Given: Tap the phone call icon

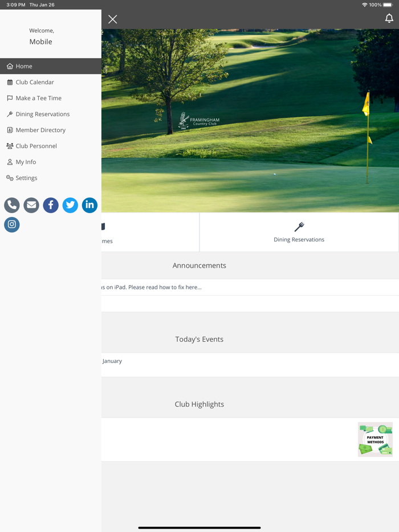Looking at the screenshot, I should pyautogui.click(x=12, y=205).
